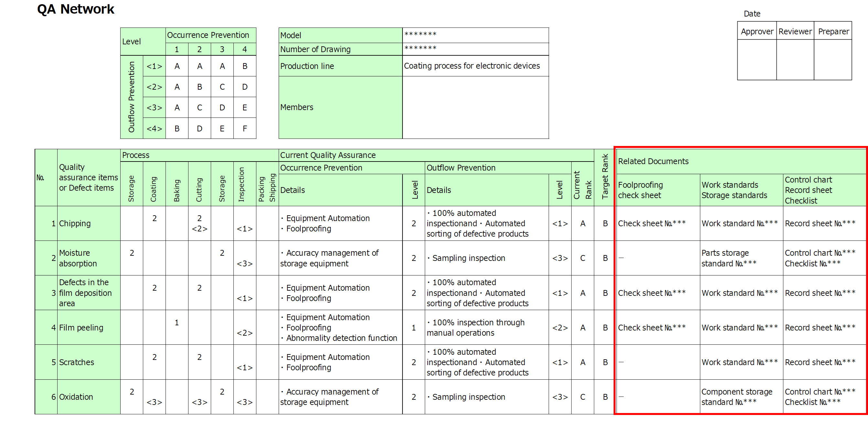Screen dimensions: 868x425
Task: Select the Model value cell
Action: point(476,35)
